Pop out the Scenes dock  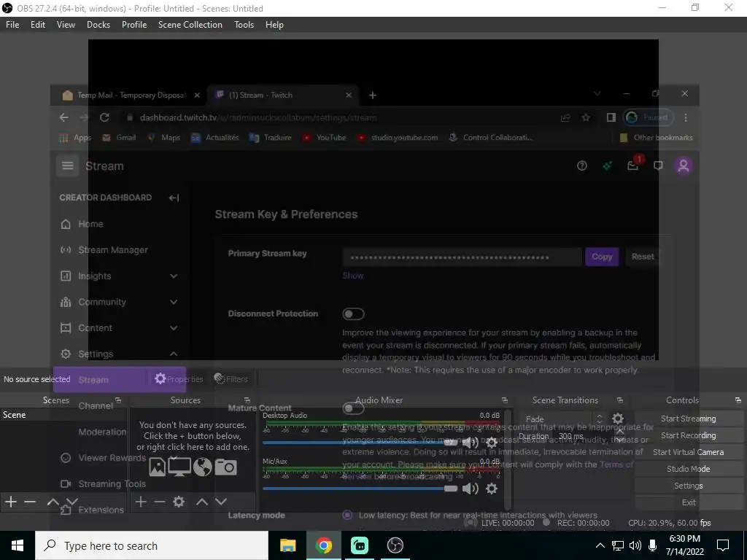point(118,400)
